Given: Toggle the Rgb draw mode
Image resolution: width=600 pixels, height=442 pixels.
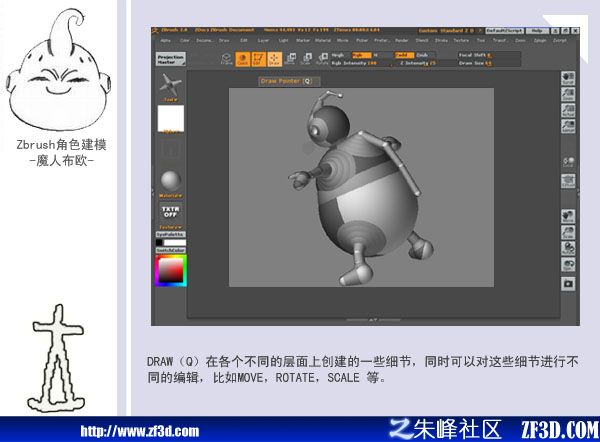Looking at the screenshot, I should (361, 55).
